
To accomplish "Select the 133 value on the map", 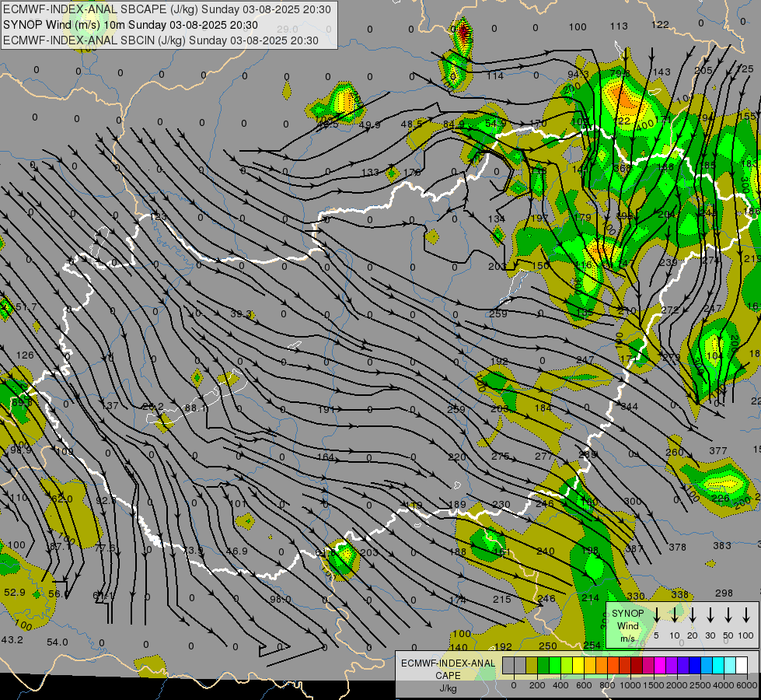I will click(x=370, y=173).
